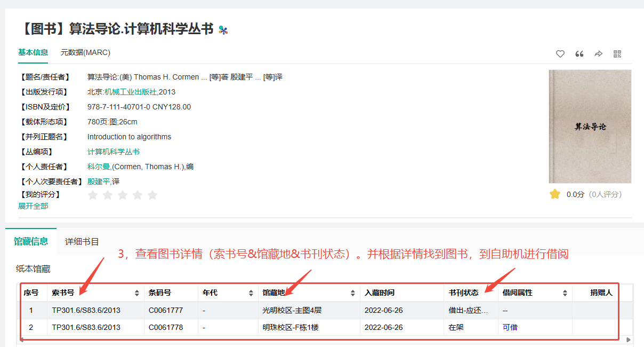Set my rating to three stars

123,195
